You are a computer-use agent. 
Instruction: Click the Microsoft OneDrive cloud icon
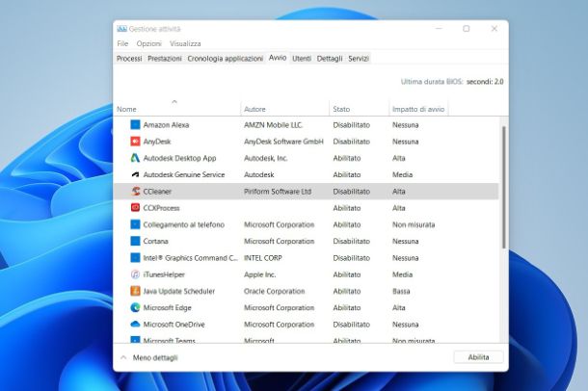pyautogui.click(x=135, y=324)
